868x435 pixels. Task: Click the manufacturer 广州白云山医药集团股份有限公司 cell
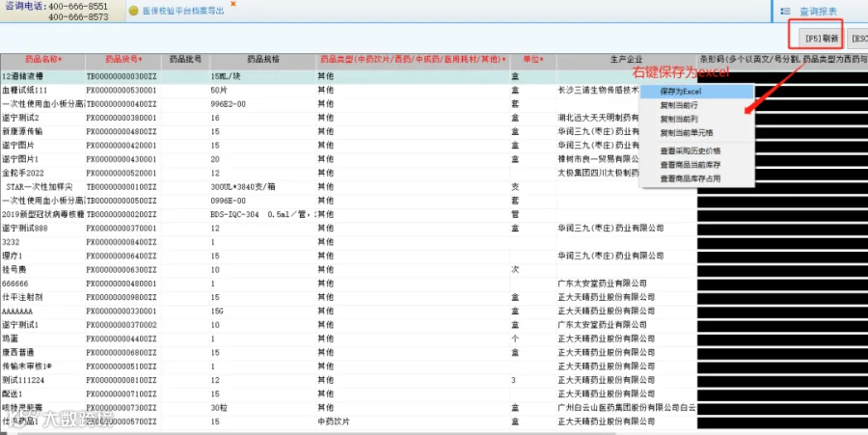tap(626, 408)
